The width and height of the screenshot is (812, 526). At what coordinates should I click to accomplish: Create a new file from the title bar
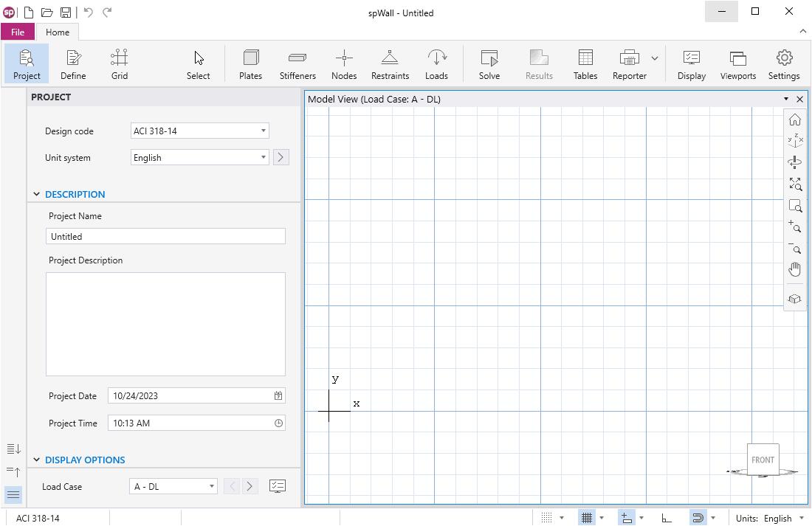point(29,12)
